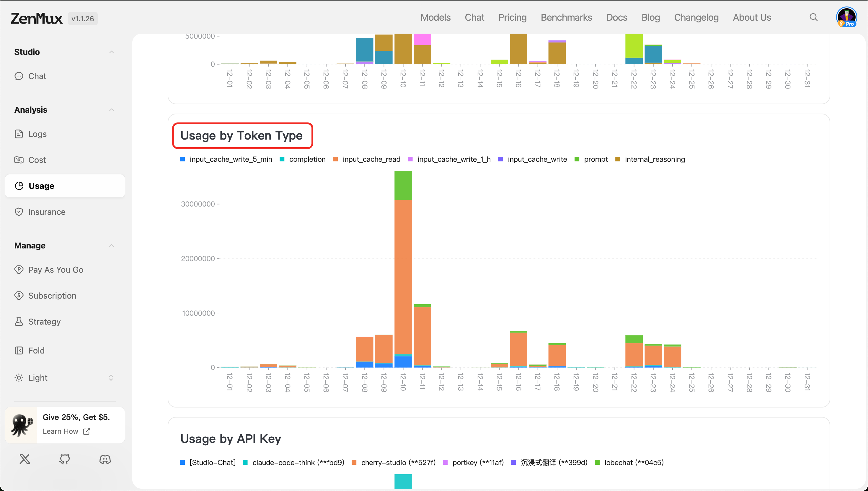The height and width of the screenshot is (491, 868).
Task: Open the GitHub icon link
Action: (64, 459)
